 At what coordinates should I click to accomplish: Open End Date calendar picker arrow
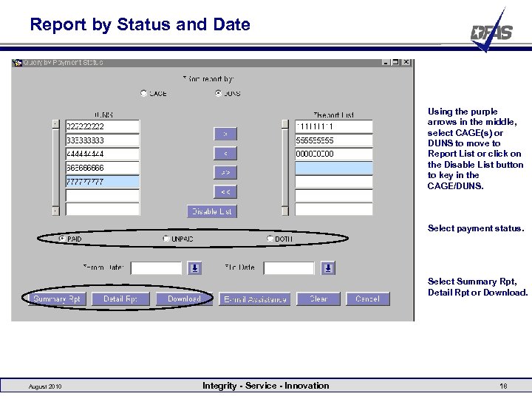coord(328,268)
